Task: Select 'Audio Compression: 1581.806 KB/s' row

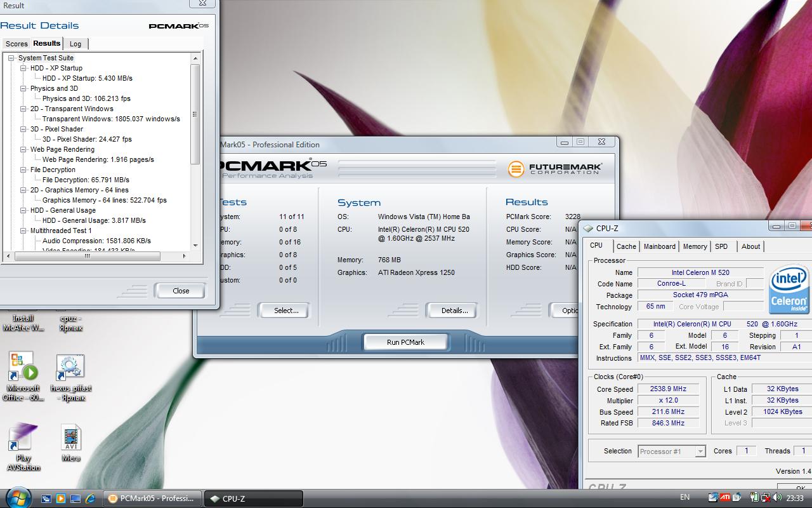Action: 96,241
